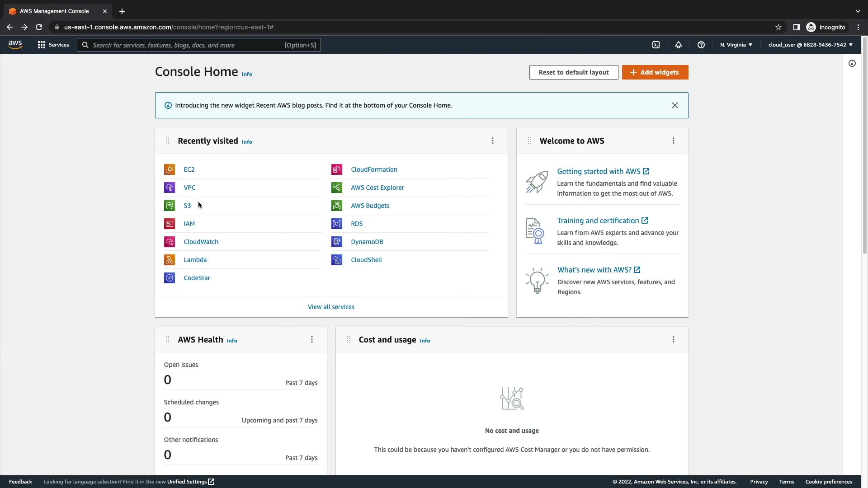This screenshot has width=868, height=488.
Task: Open CloudShell icon in top navigation bar
Action: (656, 45)
